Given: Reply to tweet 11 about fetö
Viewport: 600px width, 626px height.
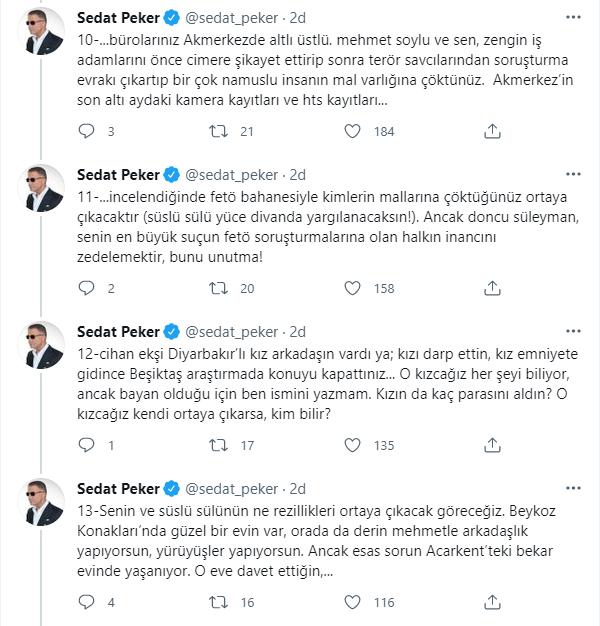Looking at the screenshot, I should point(86,288).
